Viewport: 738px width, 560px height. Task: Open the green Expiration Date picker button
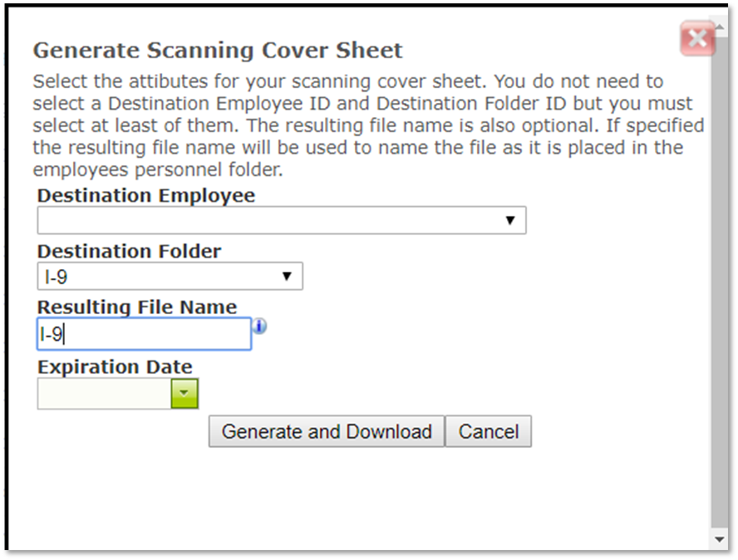coord(184,393)
